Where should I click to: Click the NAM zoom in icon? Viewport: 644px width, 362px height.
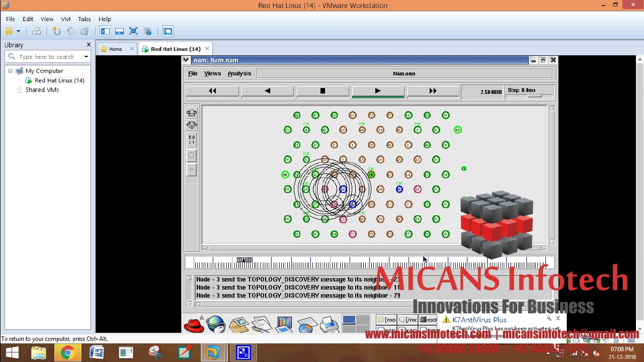(x=192, y=113)
